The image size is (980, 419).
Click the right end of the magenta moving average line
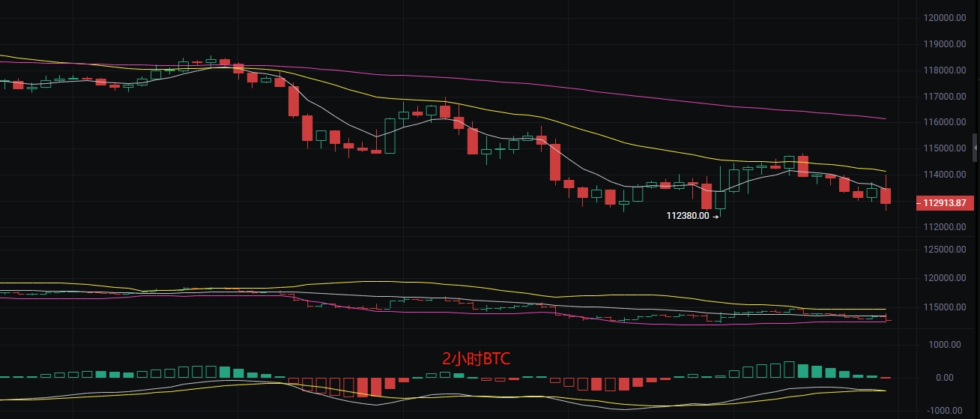884,118
